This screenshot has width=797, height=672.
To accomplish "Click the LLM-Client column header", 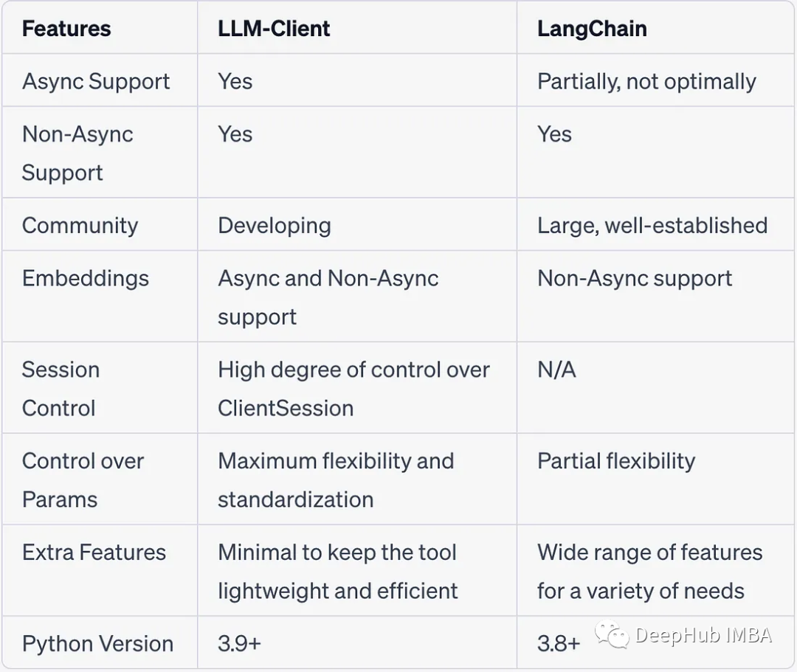I will coord(274,29).
